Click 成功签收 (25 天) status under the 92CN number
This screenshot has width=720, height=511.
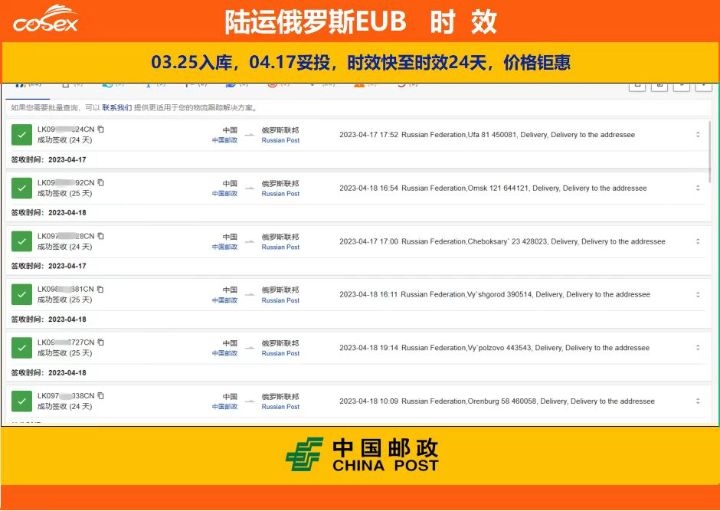65,193
